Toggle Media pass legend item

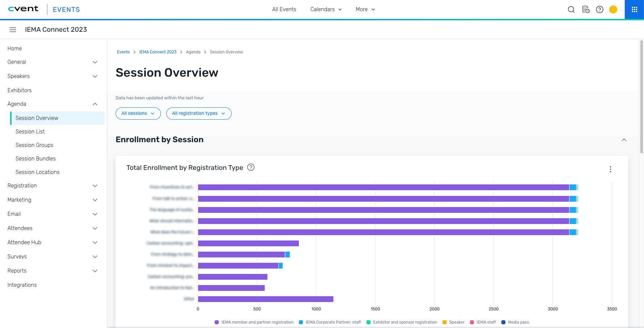tap(515, 322)
